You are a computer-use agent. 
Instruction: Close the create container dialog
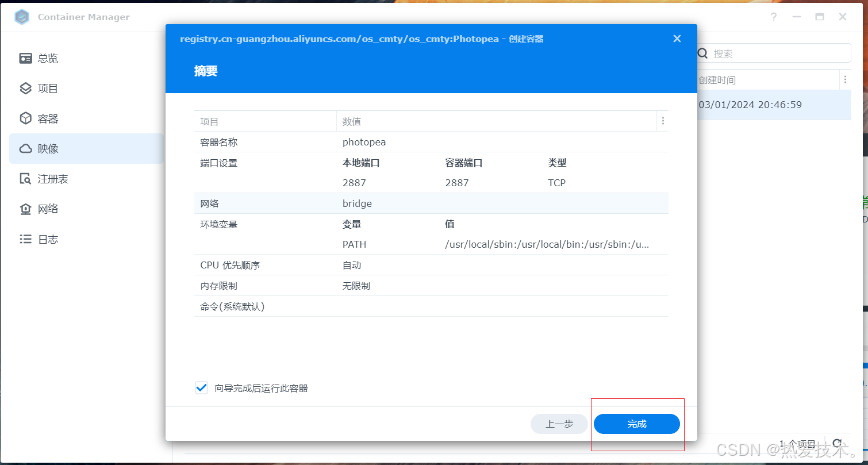coord(677,39)
